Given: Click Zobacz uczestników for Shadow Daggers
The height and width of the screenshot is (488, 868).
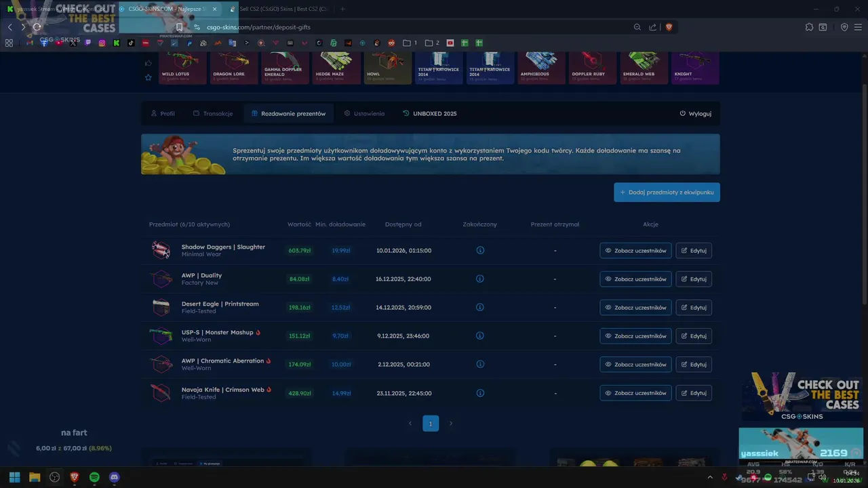Looking at the screenshot, I should (635, 250).
